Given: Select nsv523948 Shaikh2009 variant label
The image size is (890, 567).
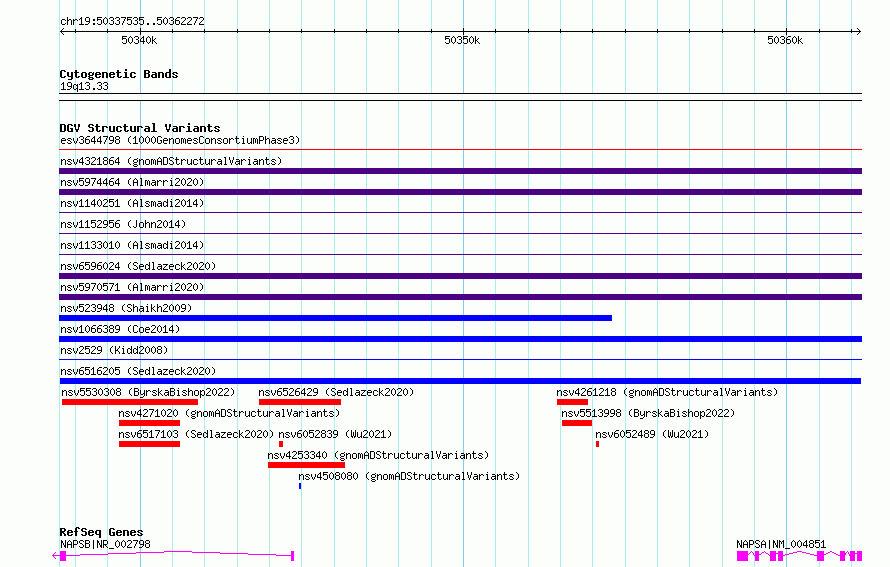Looking at the screenshot, I should point(126,308).
